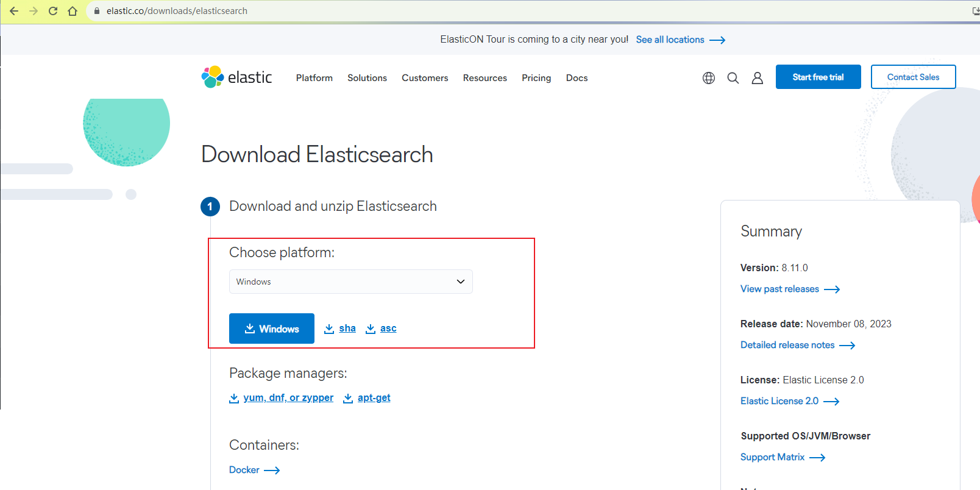Open the Resources menu
Image resolution: width=980 pixels, height=490 pixels.
485,78
